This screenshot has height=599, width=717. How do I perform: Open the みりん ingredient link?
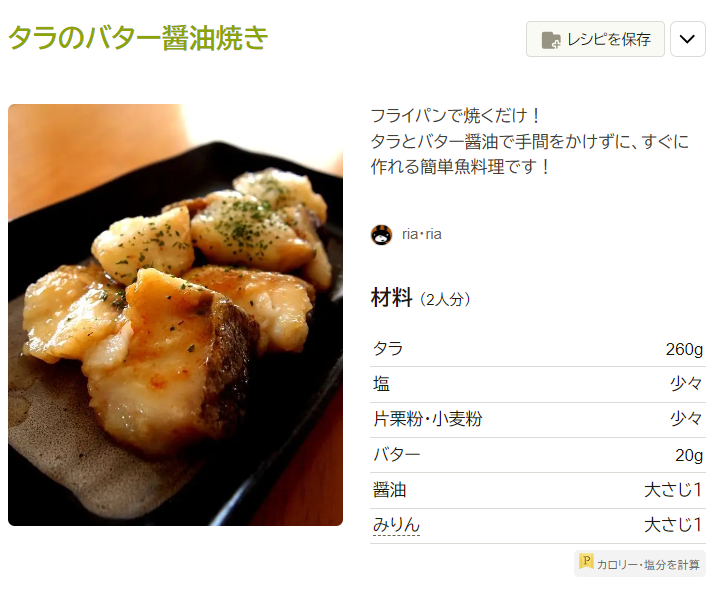tap(396, 525)
